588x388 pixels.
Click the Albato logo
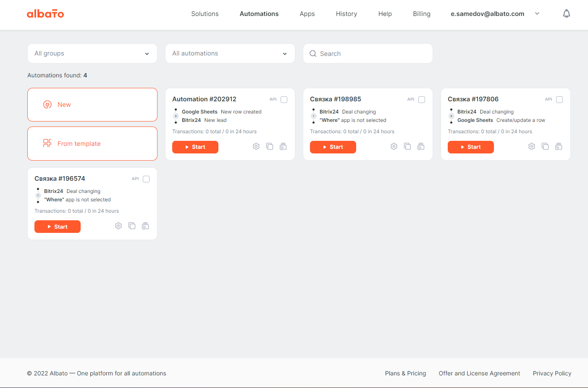click(x=45, y=14)
